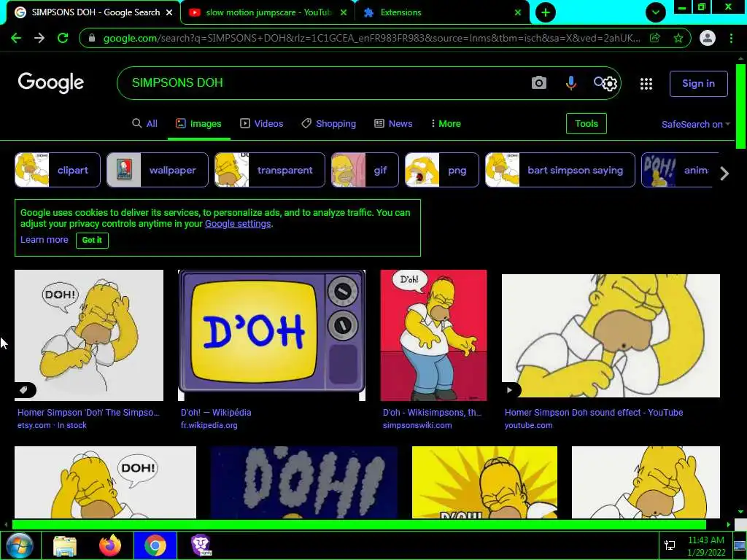
Task: Filter results by transparent chip
Action: point(270,170)
